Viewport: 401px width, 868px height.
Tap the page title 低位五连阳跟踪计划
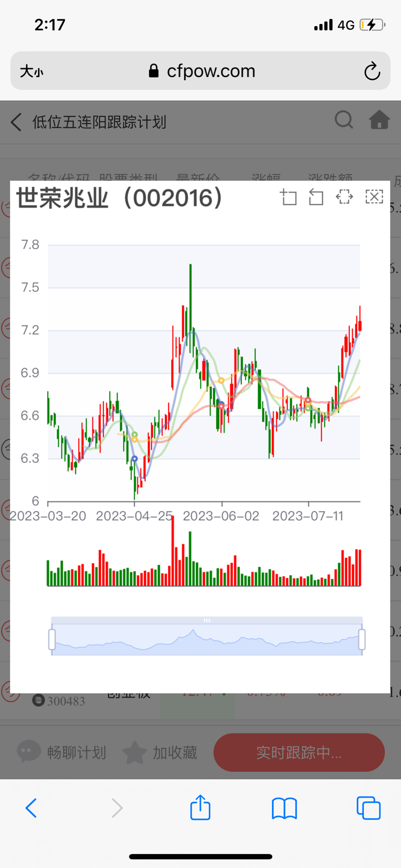pyautogui.click(x=99, y=122)
